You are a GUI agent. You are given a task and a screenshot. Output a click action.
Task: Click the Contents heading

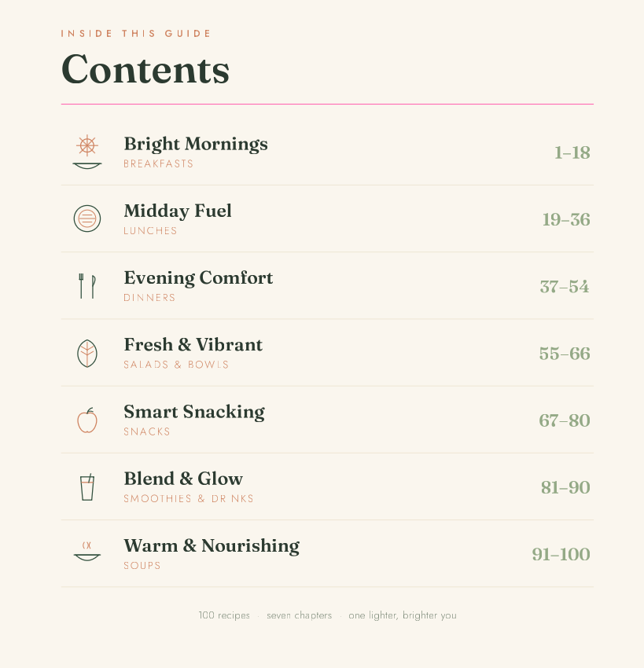[145, 69]
